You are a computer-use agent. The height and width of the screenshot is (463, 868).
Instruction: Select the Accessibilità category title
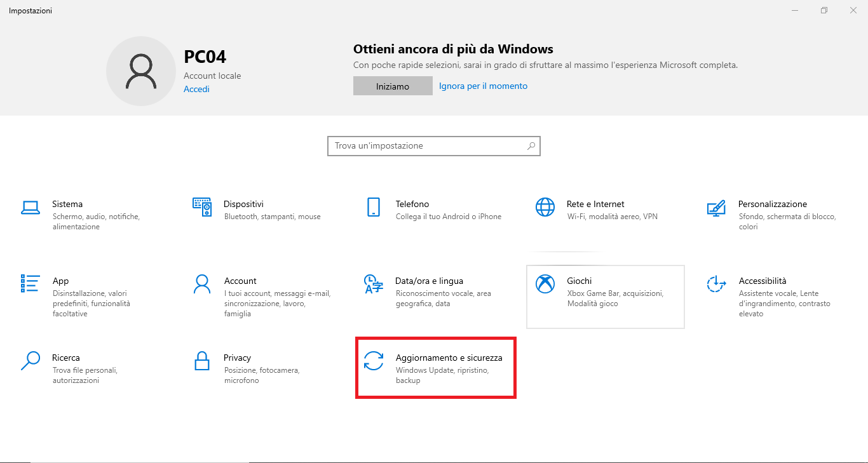coord(763,281)
